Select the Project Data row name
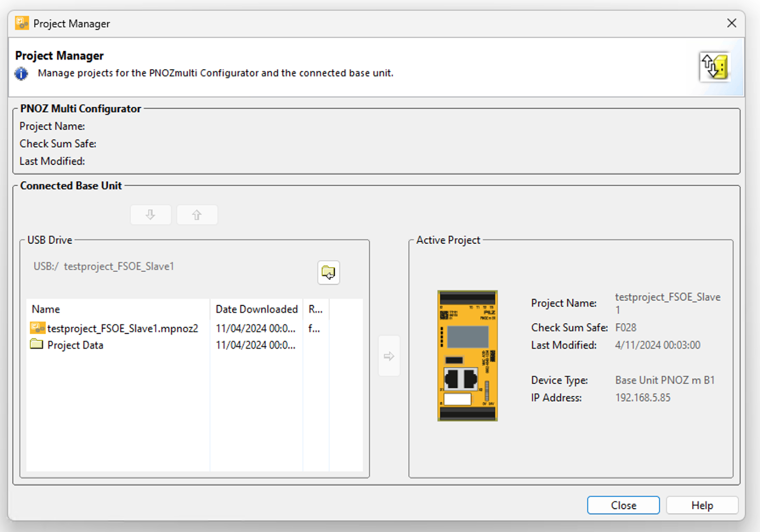760x532 pixels. coord(75,345)
